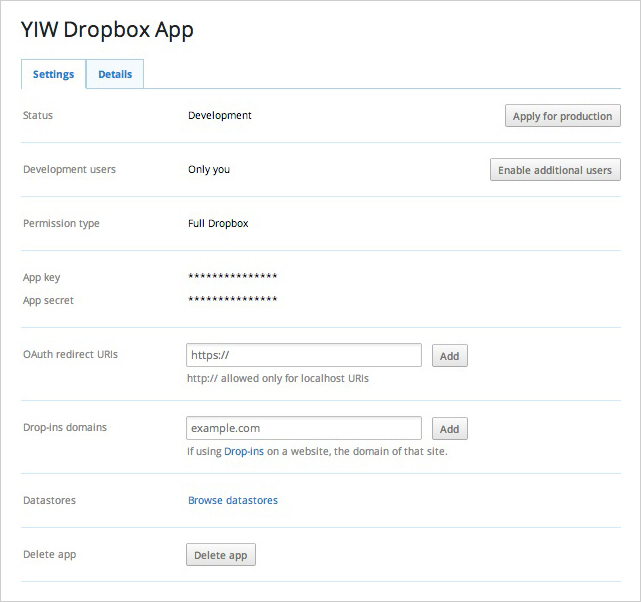Select the 'Only you' development users value
The height and width of the screenshot is (602, 641).
[209, 170]
